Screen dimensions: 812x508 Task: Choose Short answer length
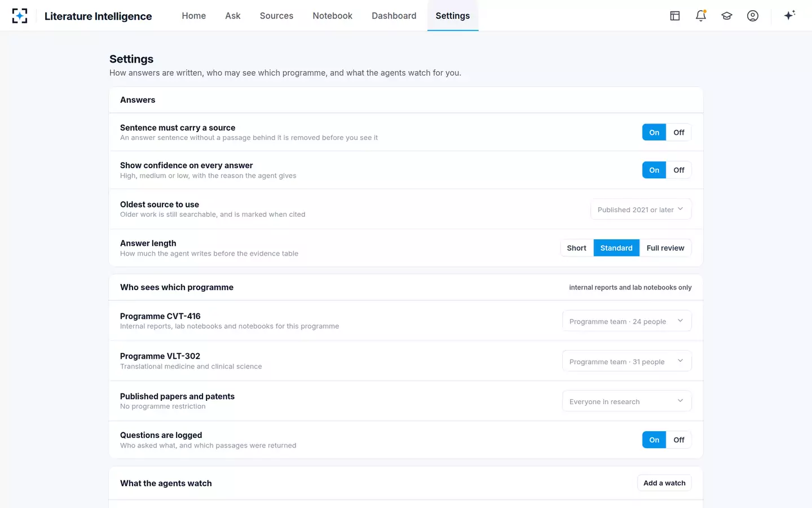(577, 248)
